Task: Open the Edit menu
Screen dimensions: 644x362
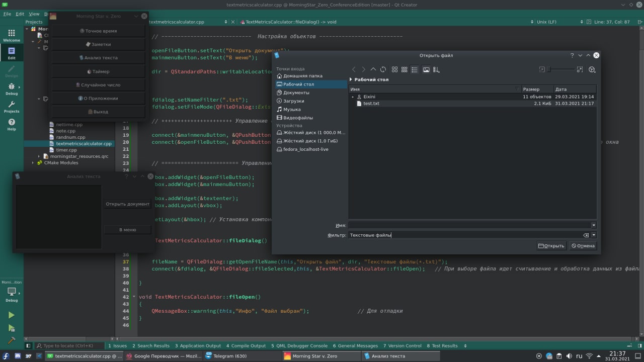Action: (20, 14)
